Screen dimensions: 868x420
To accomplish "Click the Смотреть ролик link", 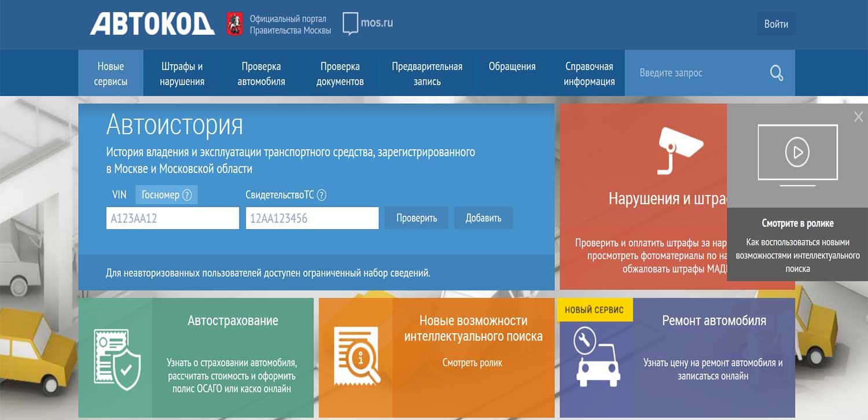I will [x=472, y=363].
